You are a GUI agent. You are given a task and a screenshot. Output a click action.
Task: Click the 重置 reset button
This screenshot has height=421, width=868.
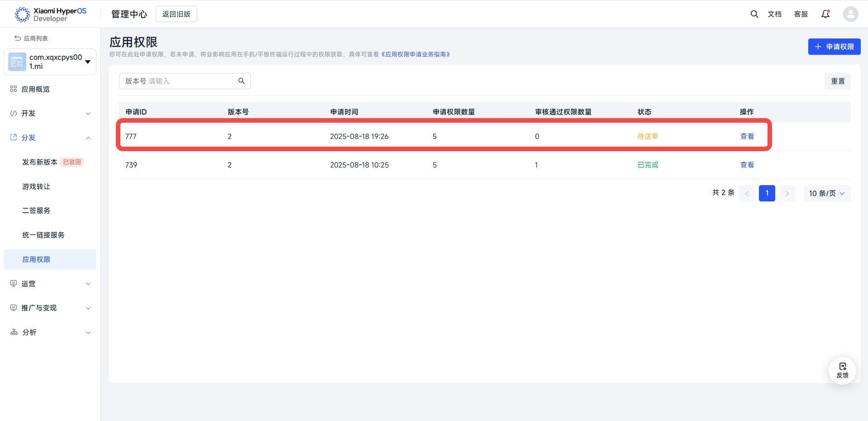pos(837,81)
